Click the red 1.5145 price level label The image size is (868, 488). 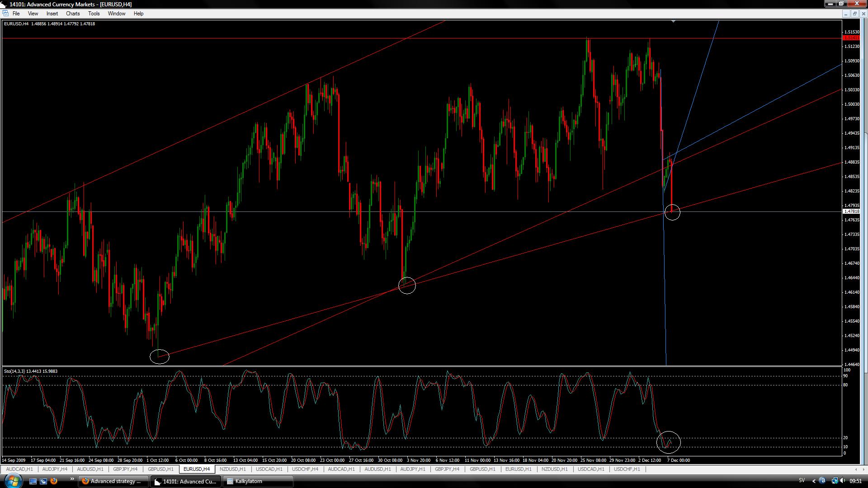click(851, 38)
